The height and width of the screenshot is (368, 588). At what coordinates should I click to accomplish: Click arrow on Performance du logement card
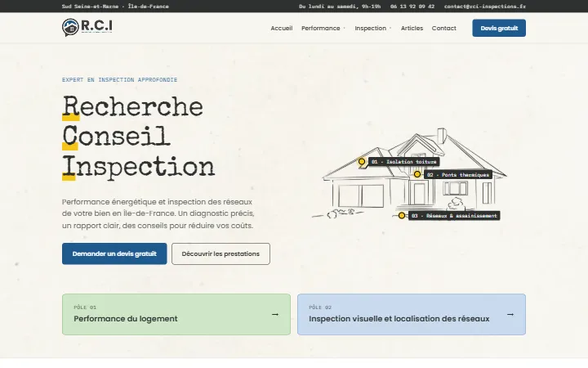tap(275, 314)
